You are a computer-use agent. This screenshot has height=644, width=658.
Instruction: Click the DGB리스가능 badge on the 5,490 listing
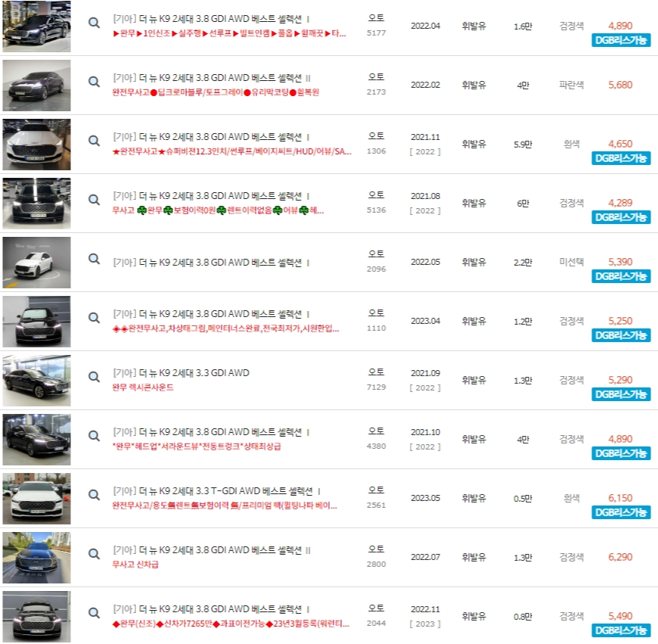[x=622, y=631]
